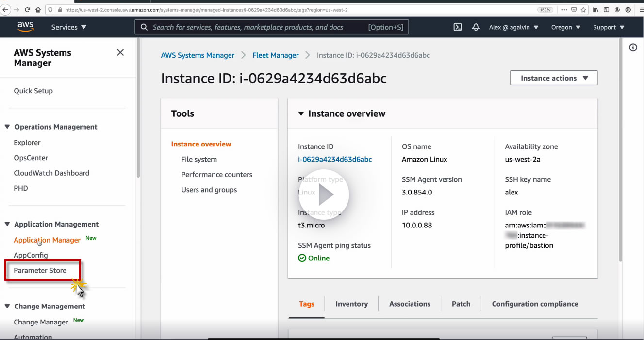Viewport: 644px width, 340px height.
Task: Switch to the Inventory tab
Action: pyautogui.click(x=351, y=304)
